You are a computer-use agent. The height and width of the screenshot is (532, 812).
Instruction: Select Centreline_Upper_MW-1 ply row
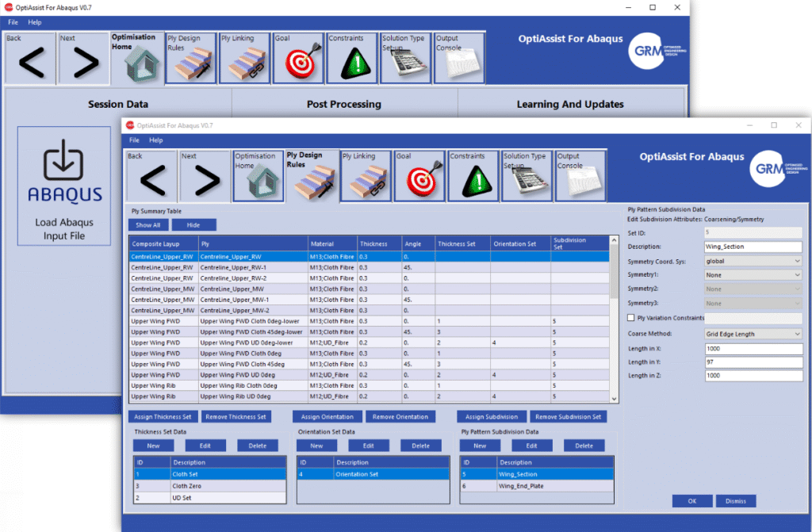point(370,300)
